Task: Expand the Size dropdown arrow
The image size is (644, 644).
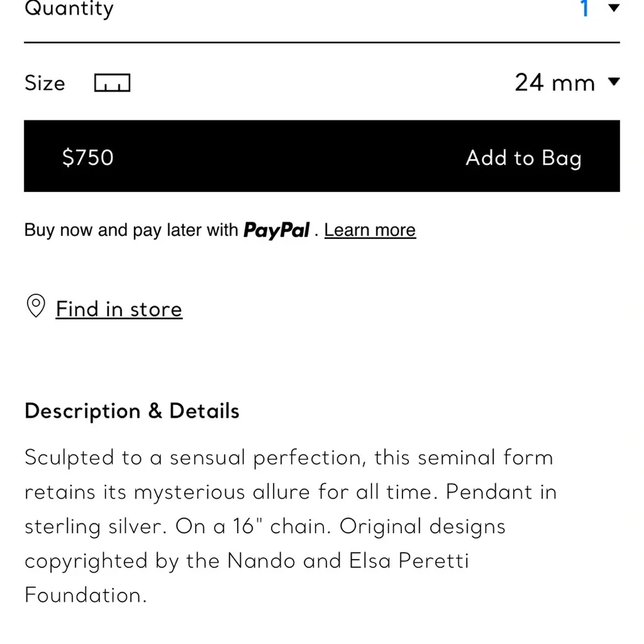Action: click(614, 81)
